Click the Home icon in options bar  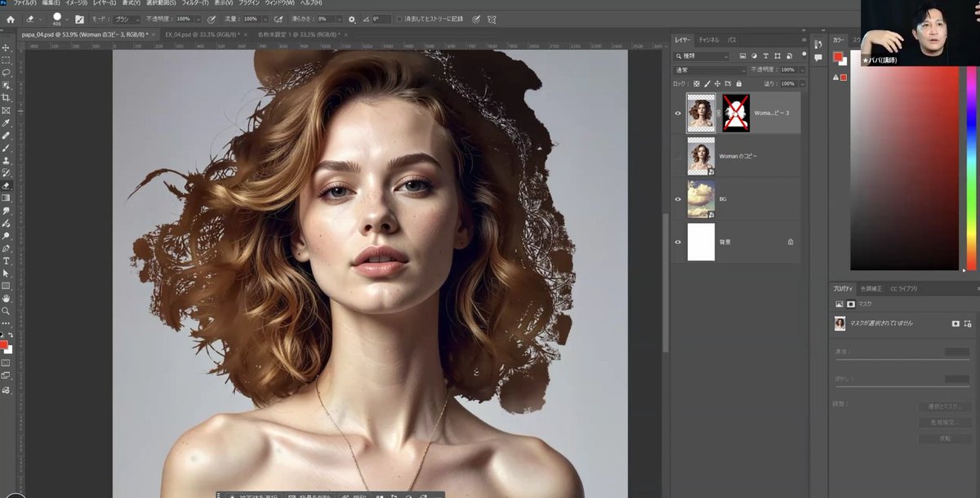(x=10, y=19)
